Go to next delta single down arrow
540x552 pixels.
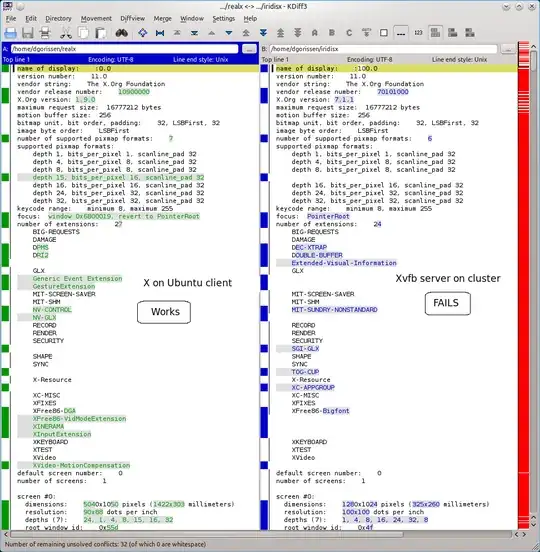tap(229, 33)
